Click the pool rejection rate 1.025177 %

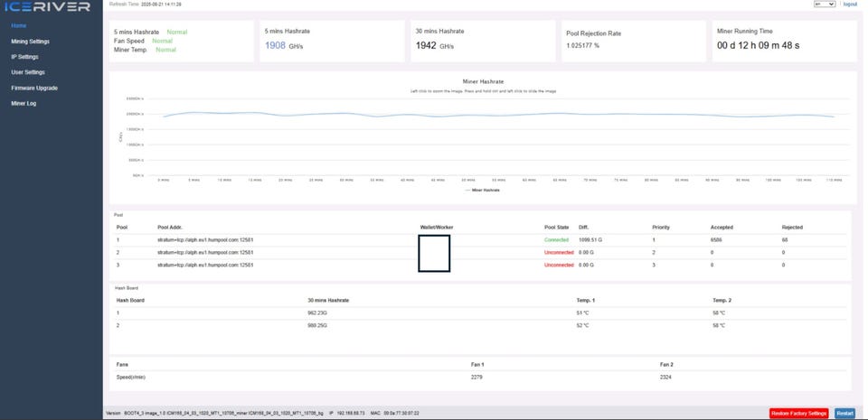click(582, 45)
